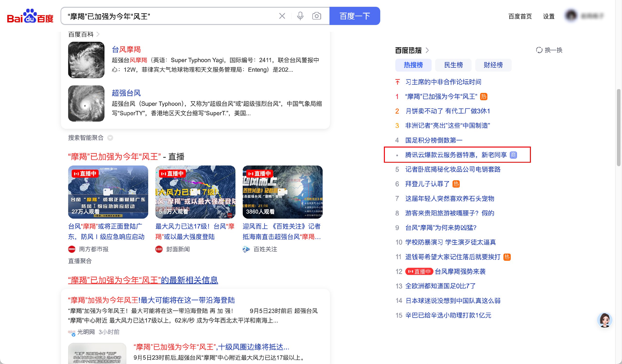
Task: Focus the search input field
Action: [x=170, y=16]
